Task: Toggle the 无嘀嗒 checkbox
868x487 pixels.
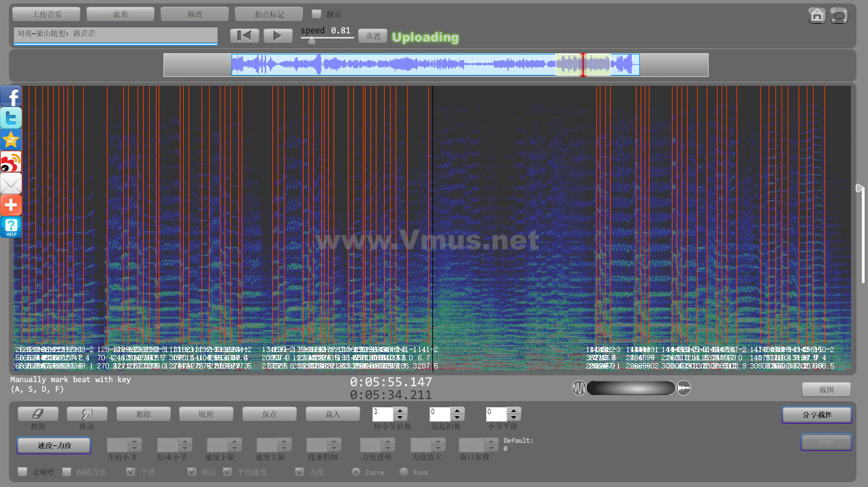Action: click(x=22, y=471)
